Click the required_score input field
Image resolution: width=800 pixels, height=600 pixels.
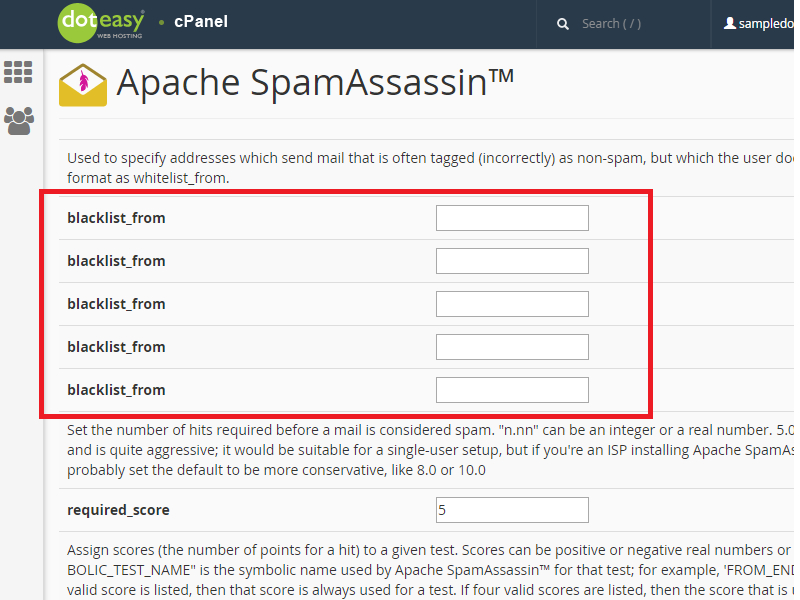[512, 510]
